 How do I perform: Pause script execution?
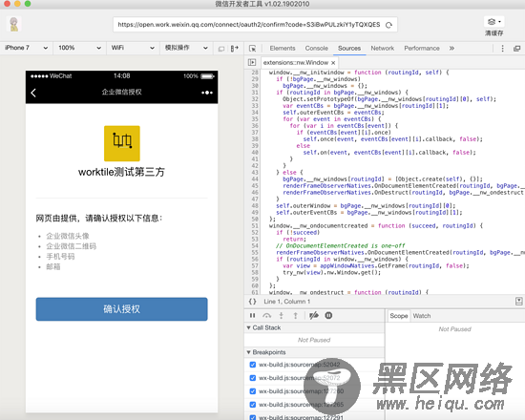coord(252,315)
